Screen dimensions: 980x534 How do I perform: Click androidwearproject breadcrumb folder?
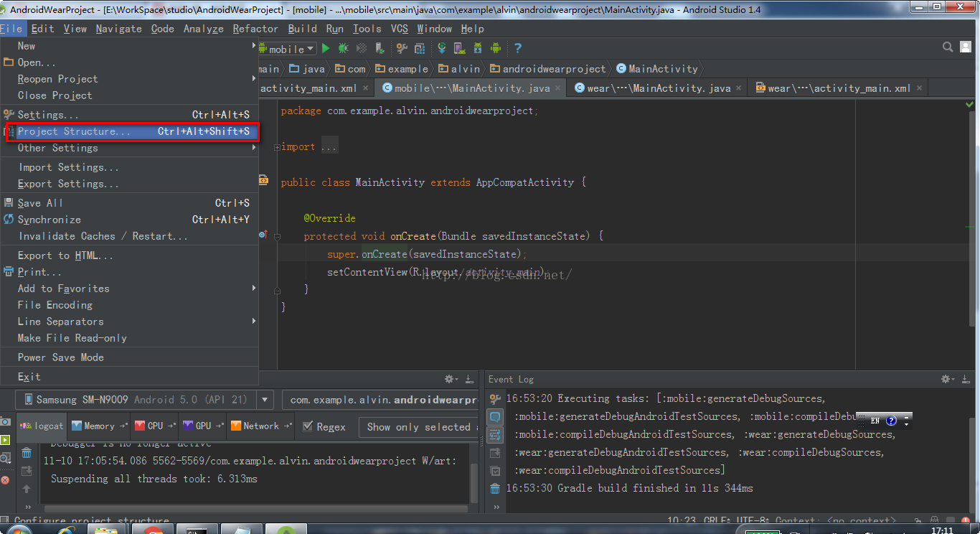pyautogui.click(x=548, y=69)
